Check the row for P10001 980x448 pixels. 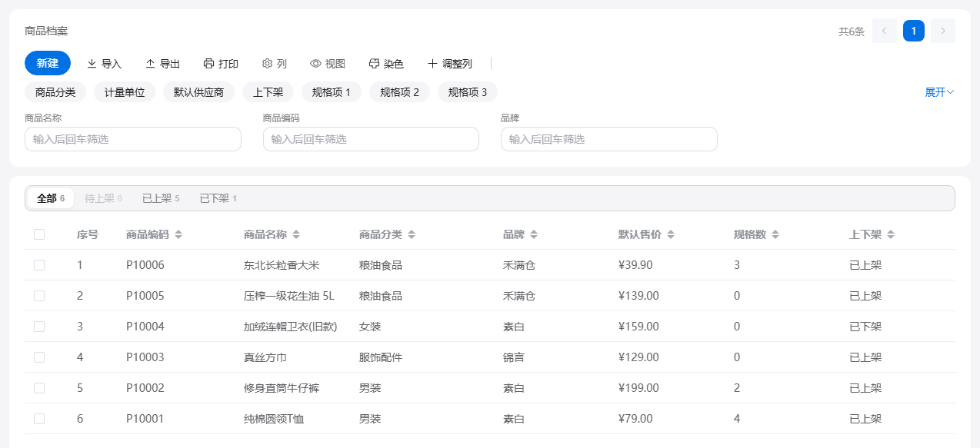tap(39, 419)
